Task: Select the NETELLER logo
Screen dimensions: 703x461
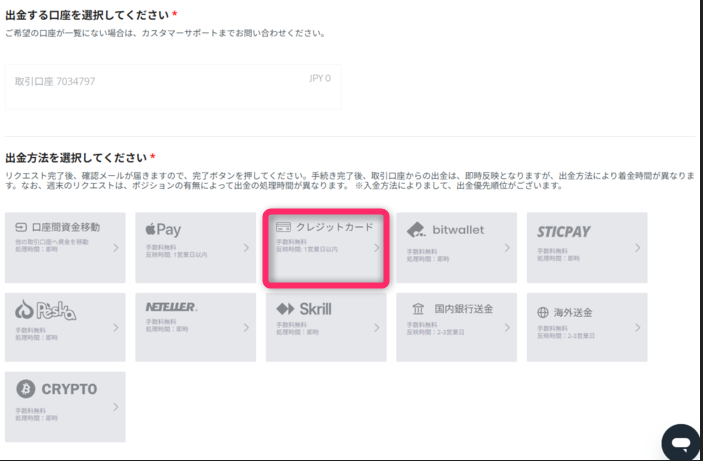Action: [x=171, y=307]
